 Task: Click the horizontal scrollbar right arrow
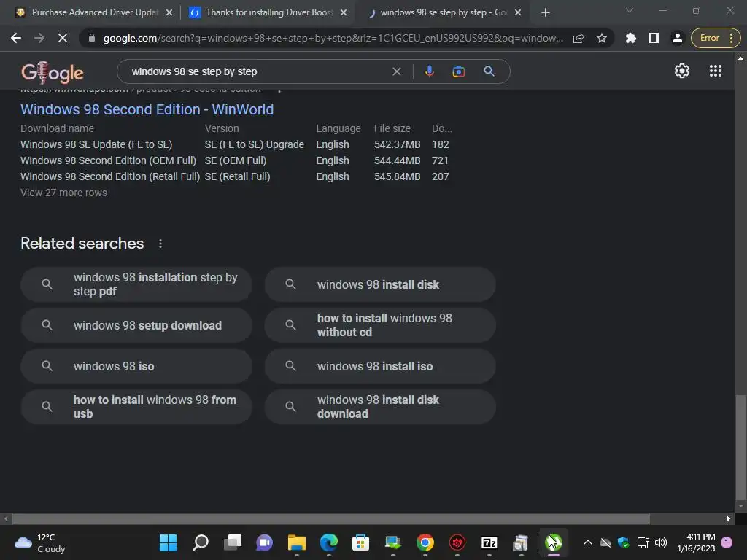(x=729, y=518)
